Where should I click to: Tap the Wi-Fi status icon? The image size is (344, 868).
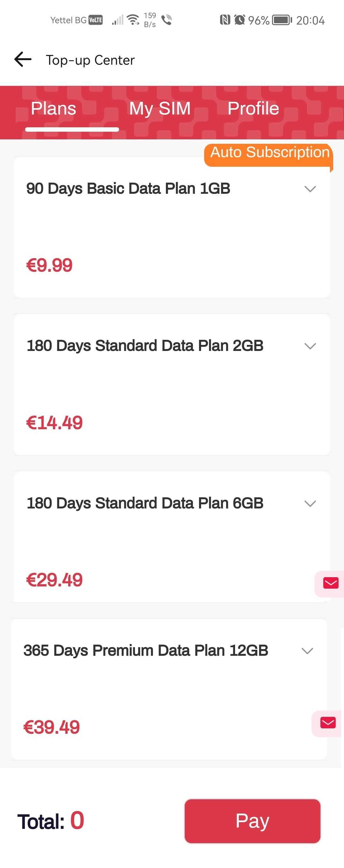point(133,20)
